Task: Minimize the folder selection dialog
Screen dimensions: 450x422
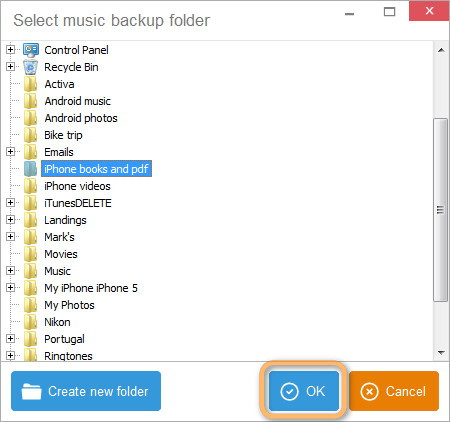Action: click(349, 14)
